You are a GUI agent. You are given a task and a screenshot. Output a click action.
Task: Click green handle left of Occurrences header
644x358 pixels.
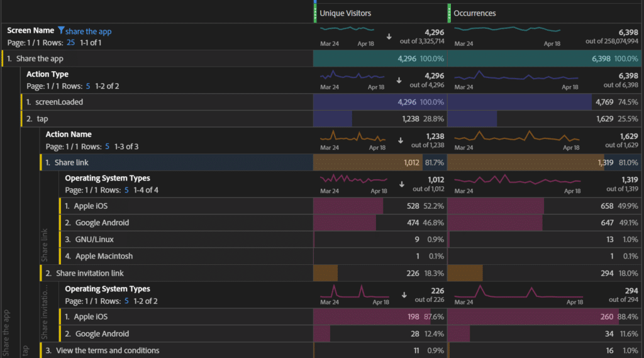tap(449, 13)
